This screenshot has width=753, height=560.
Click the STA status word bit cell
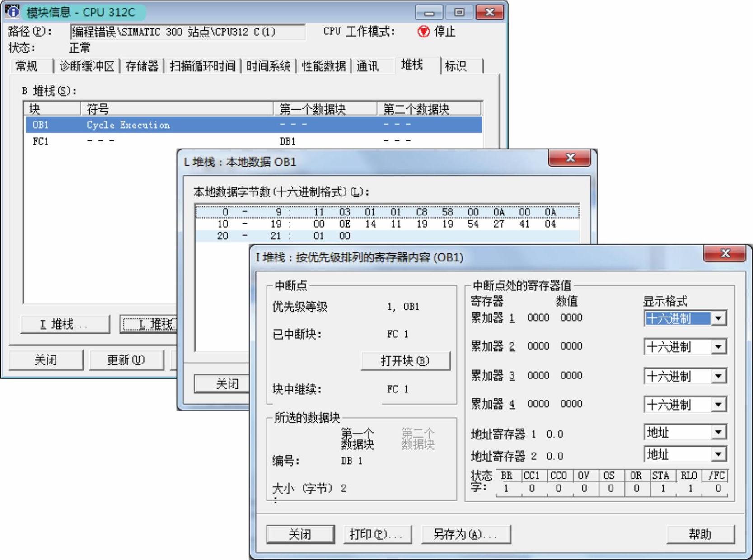663,489
